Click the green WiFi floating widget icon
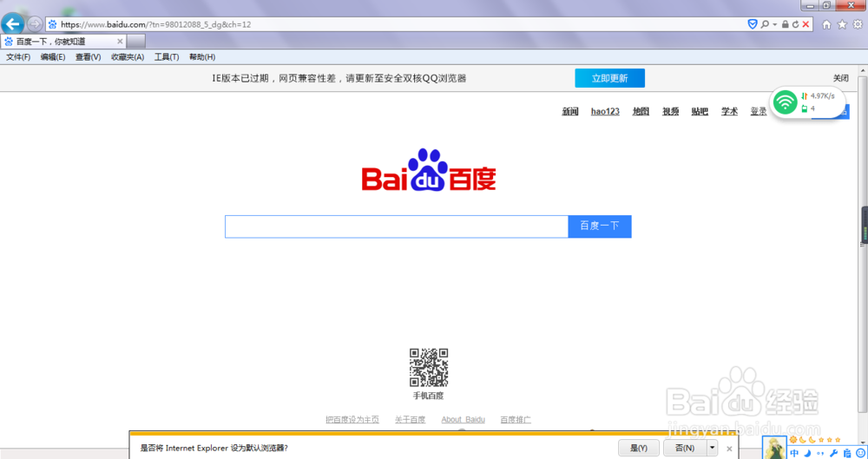The width and height of the screenshot is (868, 459). 785,102
